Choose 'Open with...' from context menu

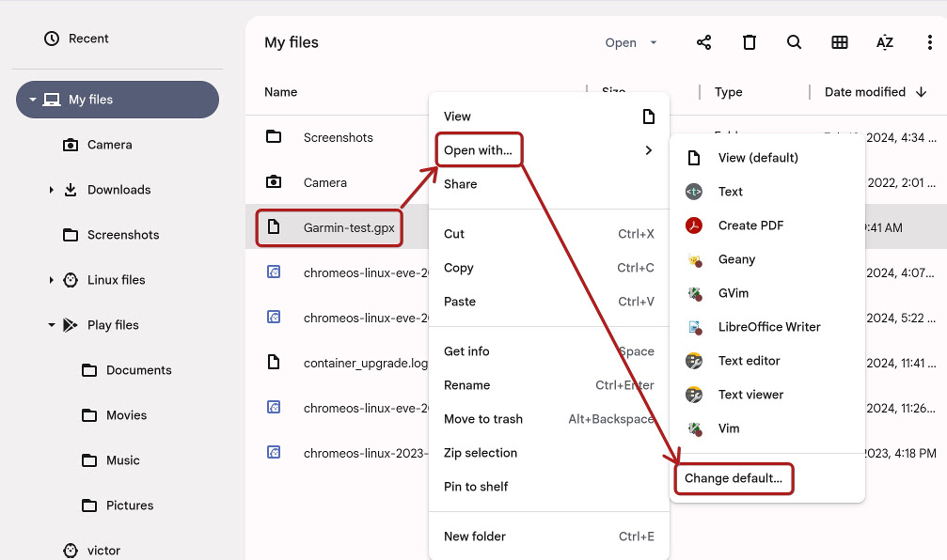tap(479, 150)
